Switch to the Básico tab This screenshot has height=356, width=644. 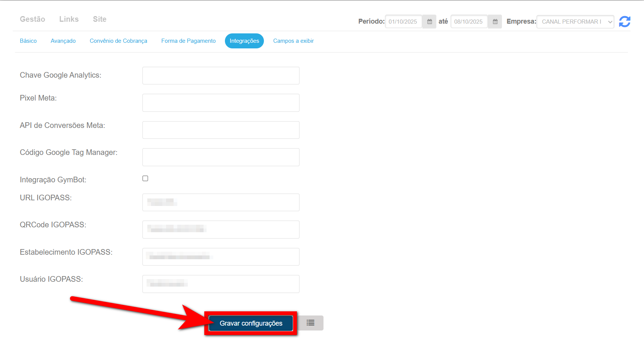click(x=28, y=41)
